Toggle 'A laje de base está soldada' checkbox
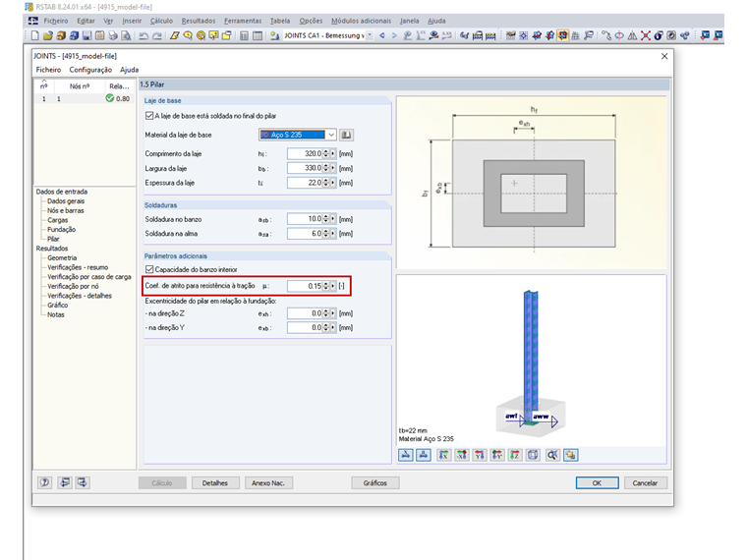This screenshot has width=747, height=560. [149, 116]
